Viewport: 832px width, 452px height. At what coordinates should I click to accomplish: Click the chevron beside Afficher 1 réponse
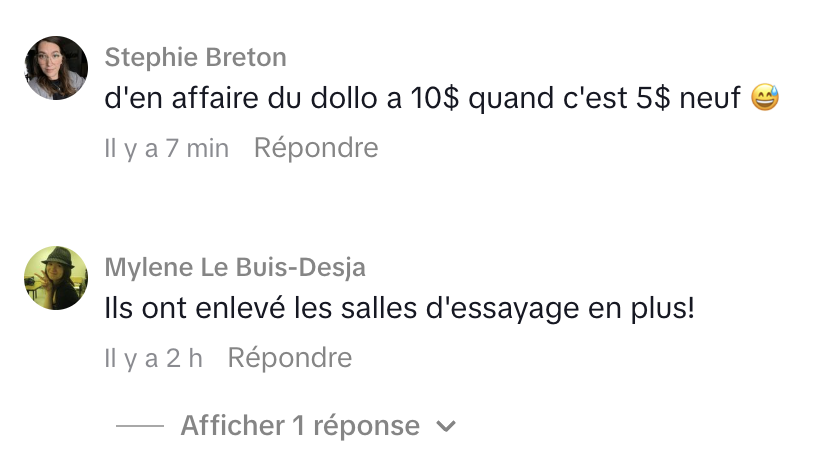[x=446, y=427]
